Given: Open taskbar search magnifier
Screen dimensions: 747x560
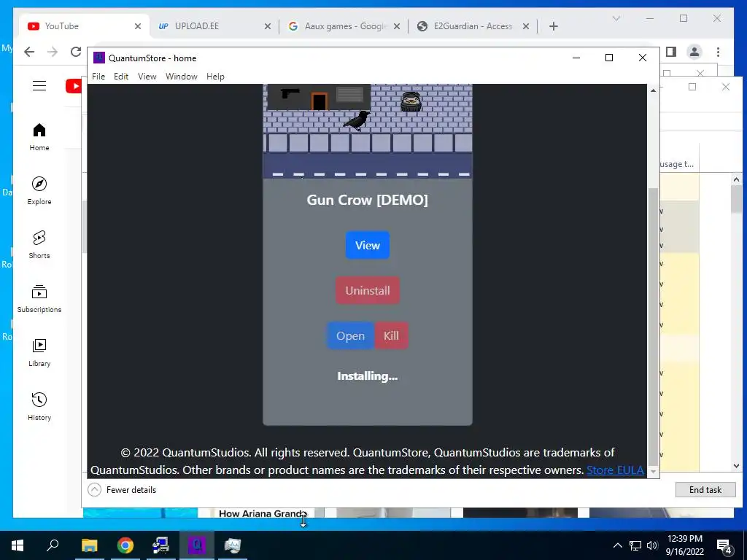Looking at the screenshot, I should (x=53, y=545).
